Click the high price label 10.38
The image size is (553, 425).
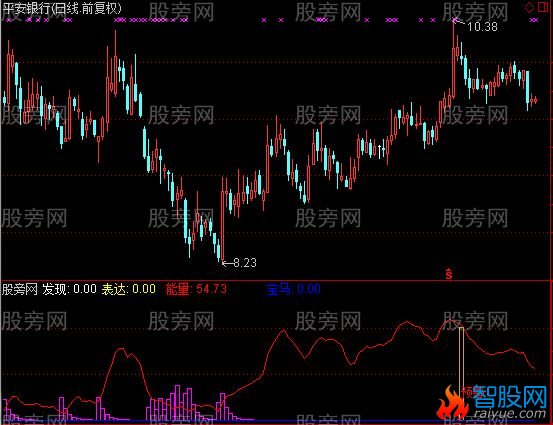click(x=482, y=26)
